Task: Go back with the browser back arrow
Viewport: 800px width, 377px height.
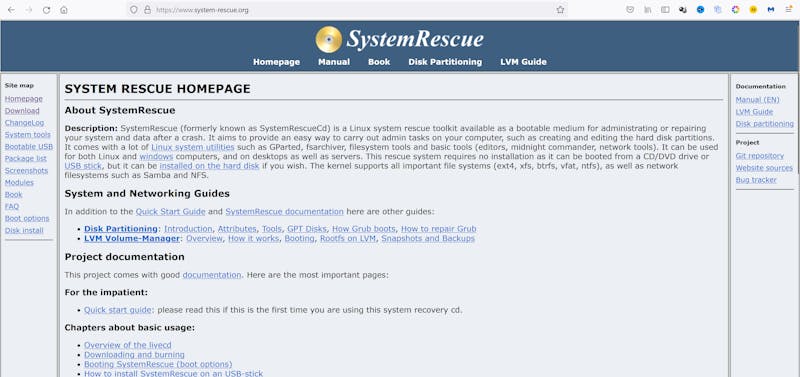Action: [x=11, y=10]
